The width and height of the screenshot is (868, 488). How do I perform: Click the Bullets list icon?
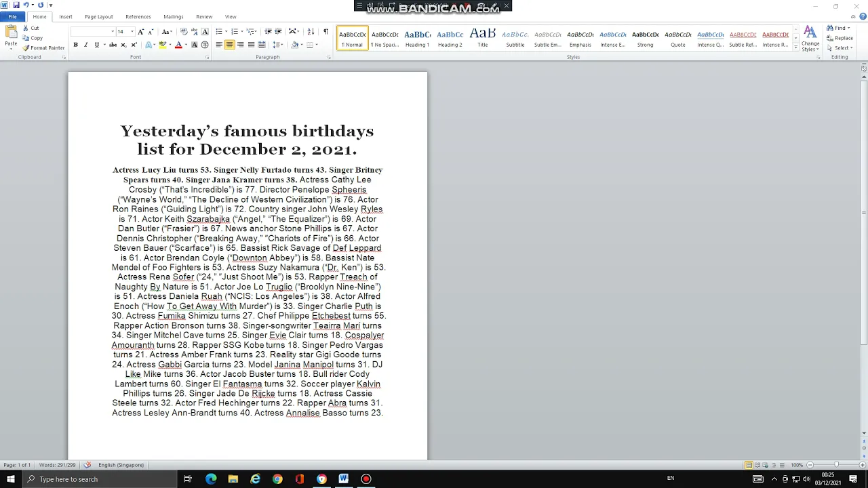(219, 32)
